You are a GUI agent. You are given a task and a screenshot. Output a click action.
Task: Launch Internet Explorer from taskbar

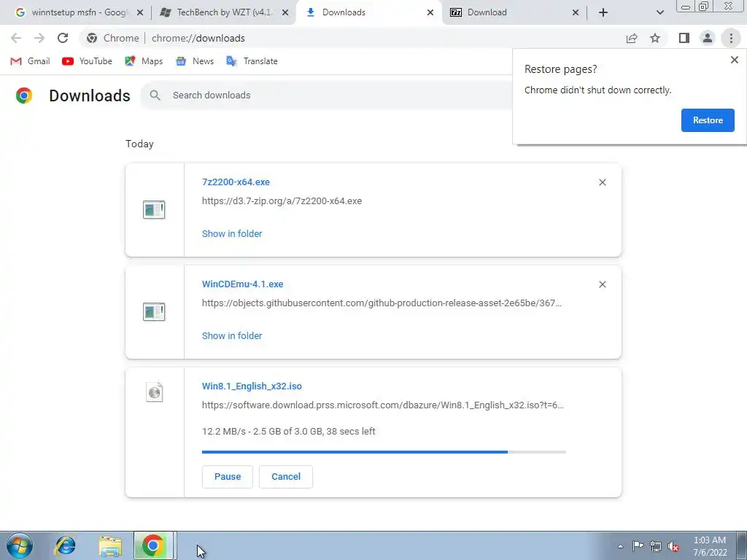tap(65, 545)
